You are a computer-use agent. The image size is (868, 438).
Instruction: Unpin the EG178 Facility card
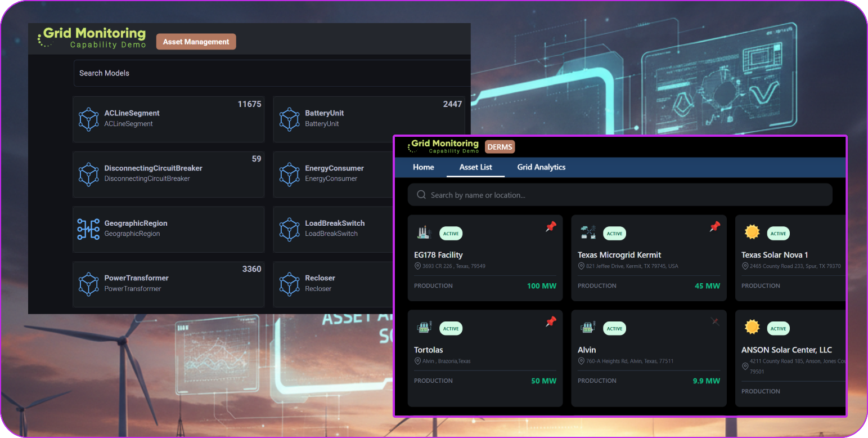[x=551, y=226]
